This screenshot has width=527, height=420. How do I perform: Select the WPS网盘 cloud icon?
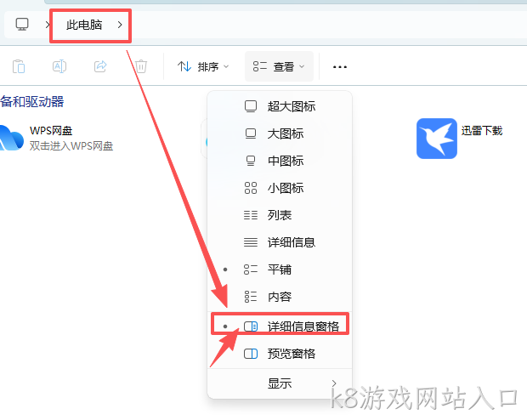[x=11, y=138]
